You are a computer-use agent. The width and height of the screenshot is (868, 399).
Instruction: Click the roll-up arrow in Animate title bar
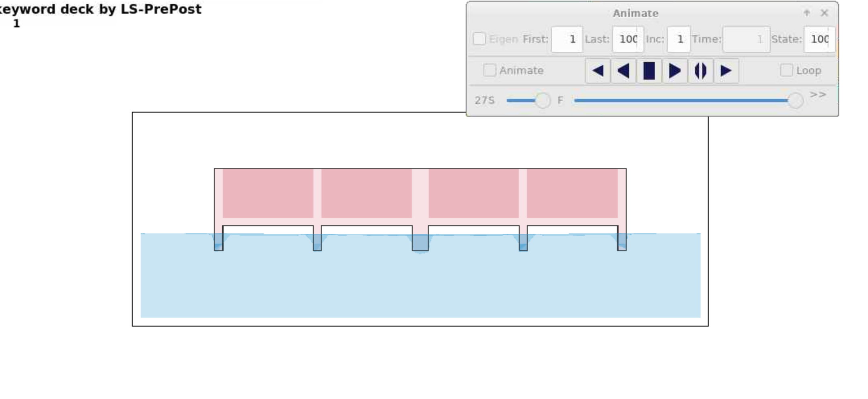coord(806,13)
